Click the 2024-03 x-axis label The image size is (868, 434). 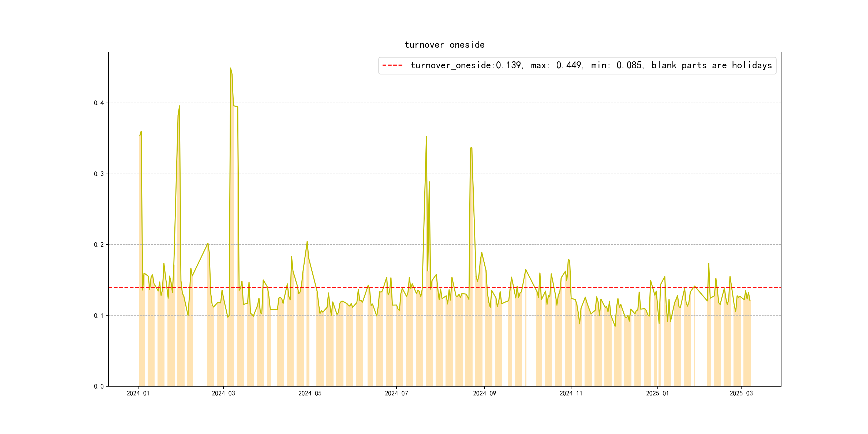coord(223,394)
